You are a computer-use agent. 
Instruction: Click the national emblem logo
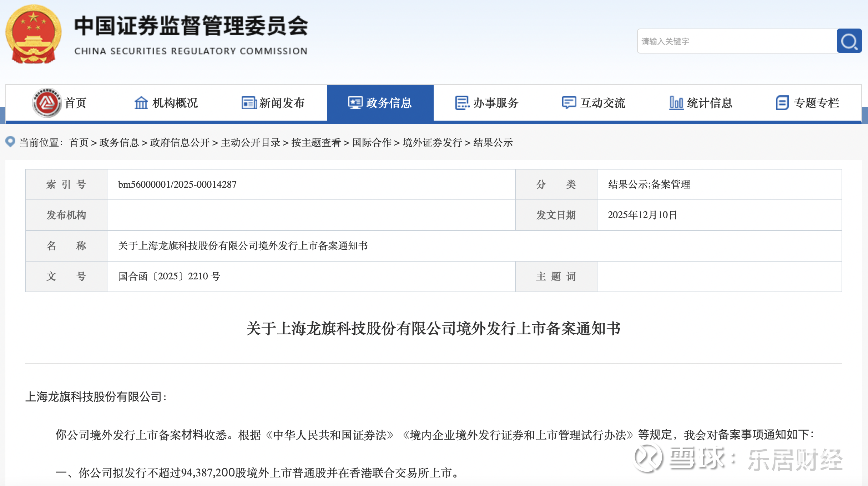[x=34, y=34]
